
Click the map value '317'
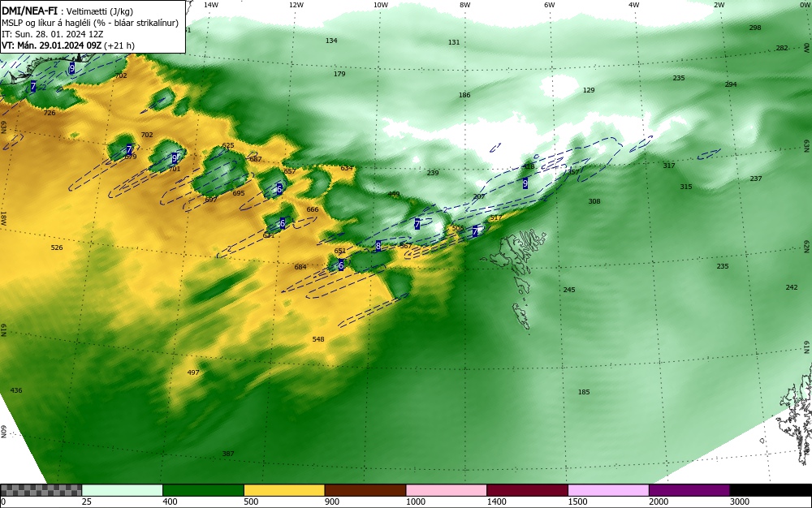[669, 166]
